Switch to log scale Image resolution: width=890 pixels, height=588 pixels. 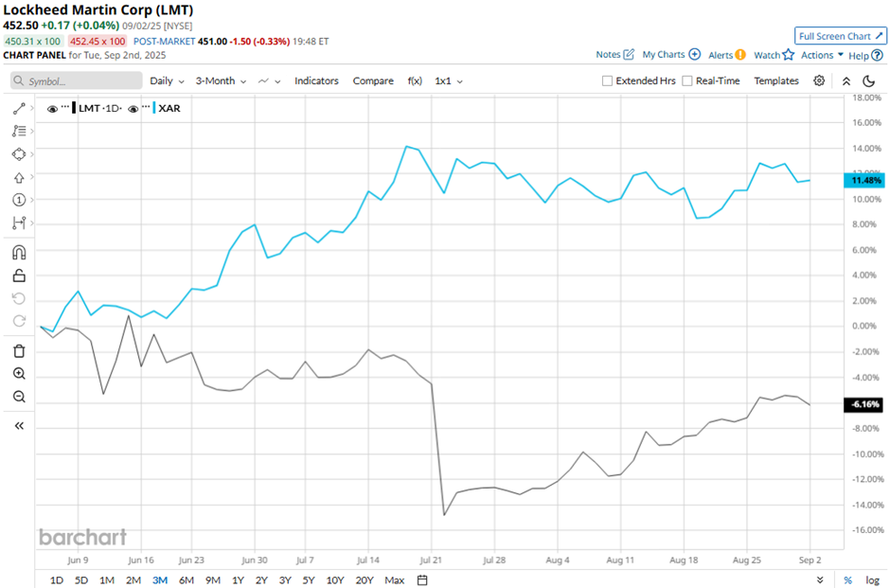(872, 580)
